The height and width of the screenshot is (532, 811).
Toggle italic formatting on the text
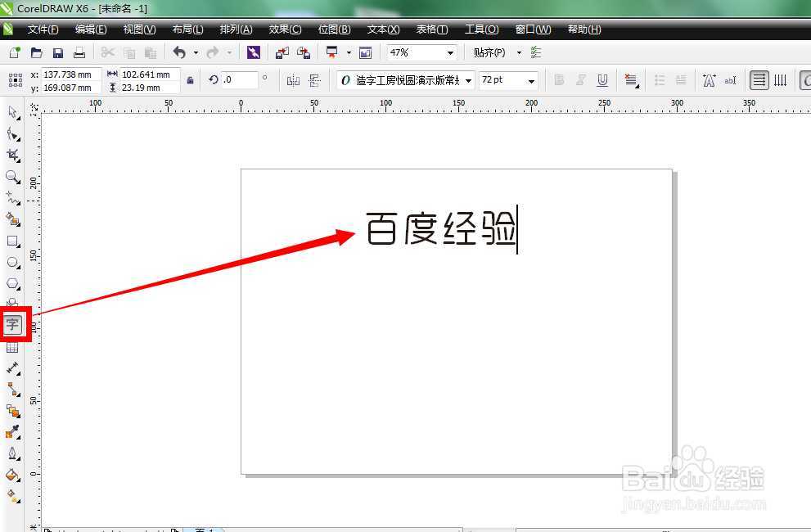click(x=581, y=79)
